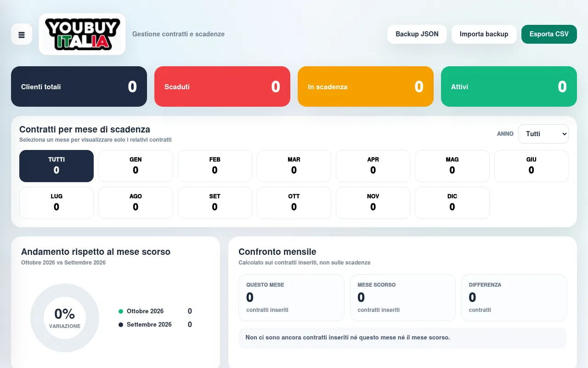Choose the APR month tile
The image size is (588, 368).
point(373,166)
